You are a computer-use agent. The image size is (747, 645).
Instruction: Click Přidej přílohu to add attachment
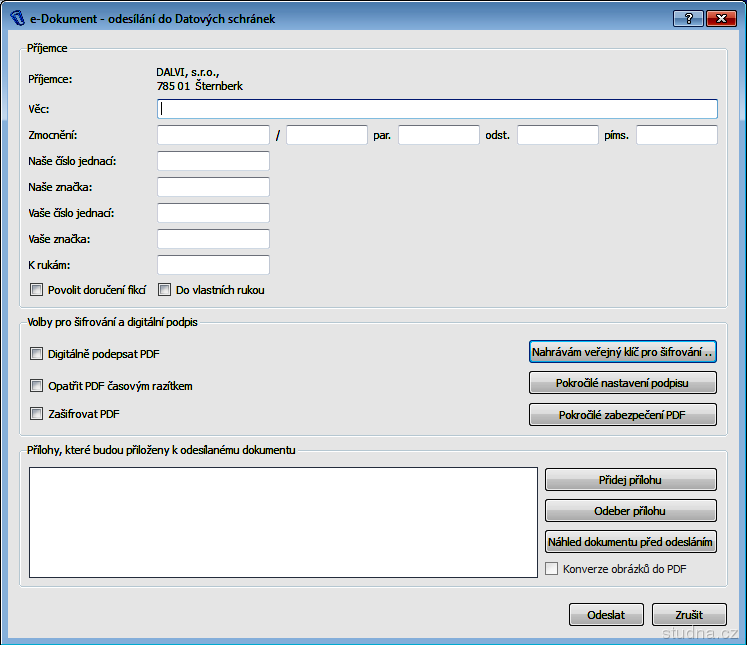click(x=630, y=480)
